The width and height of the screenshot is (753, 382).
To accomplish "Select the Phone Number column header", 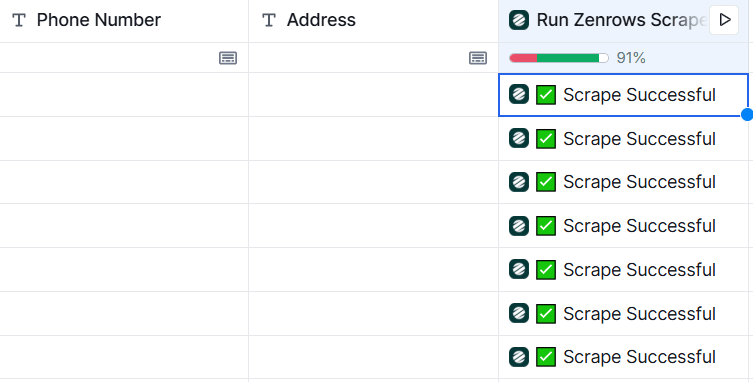I will [124, 21].
